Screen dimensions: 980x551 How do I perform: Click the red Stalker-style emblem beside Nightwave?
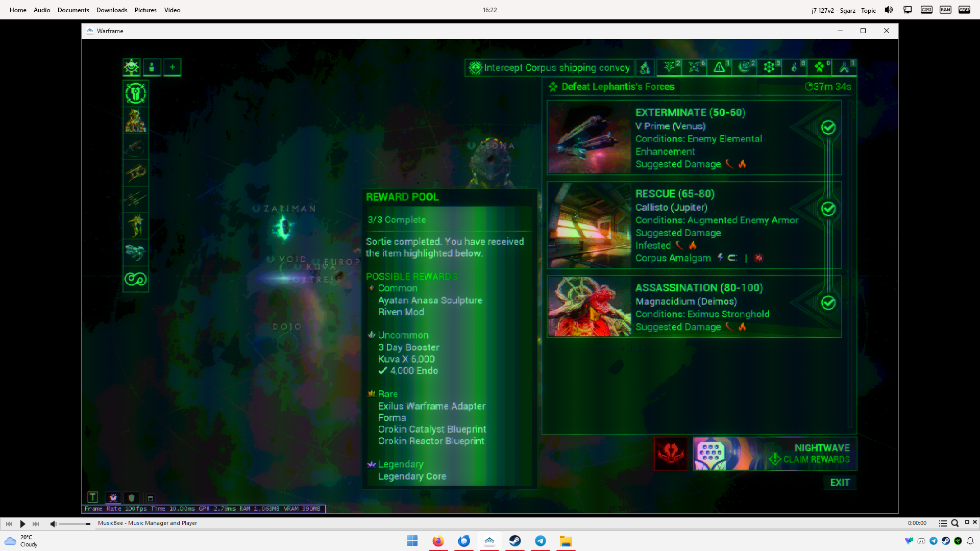671,454
